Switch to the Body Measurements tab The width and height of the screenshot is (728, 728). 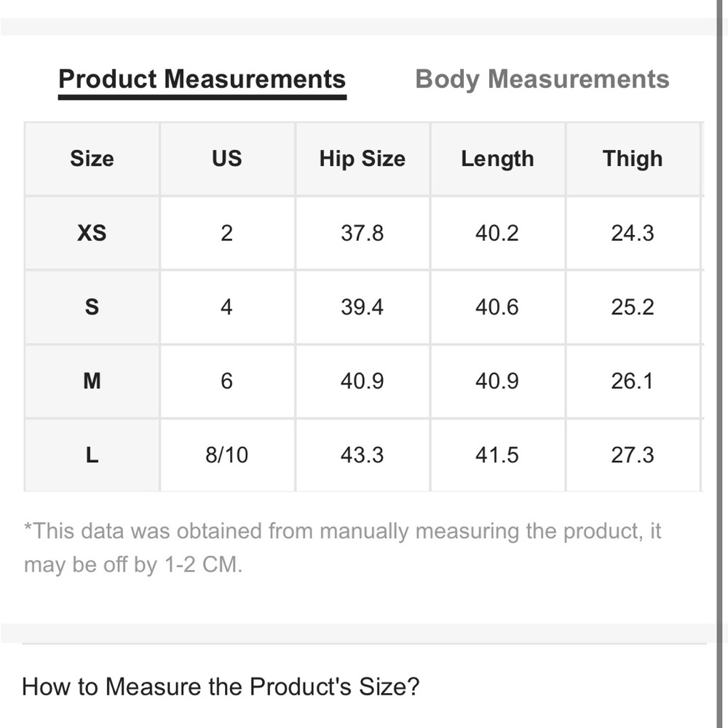pyautogui.click(x=542, y=79)
